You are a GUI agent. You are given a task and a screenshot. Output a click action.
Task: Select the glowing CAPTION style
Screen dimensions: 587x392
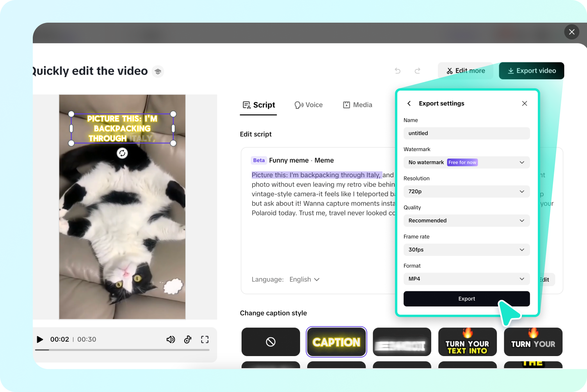pos(336,342)
